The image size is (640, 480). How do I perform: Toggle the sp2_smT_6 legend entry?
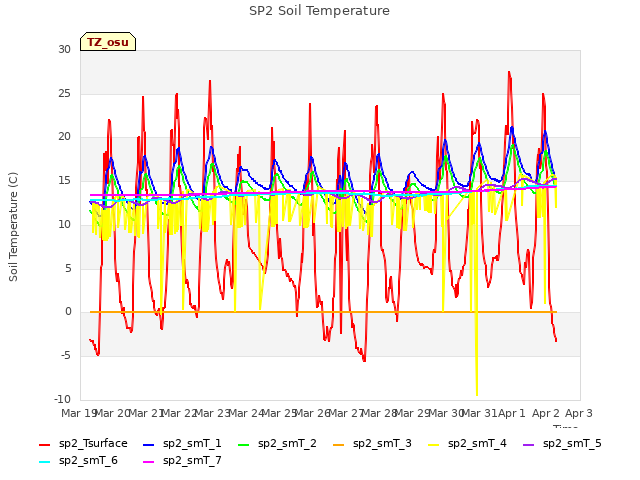tap(78, 461)
